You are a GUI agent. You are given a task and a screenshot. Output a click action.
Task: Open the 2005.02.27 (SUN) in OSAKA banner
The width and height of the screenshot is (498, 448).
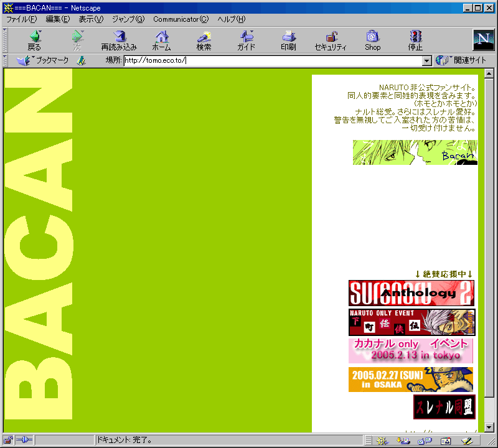tap(411, 380)
